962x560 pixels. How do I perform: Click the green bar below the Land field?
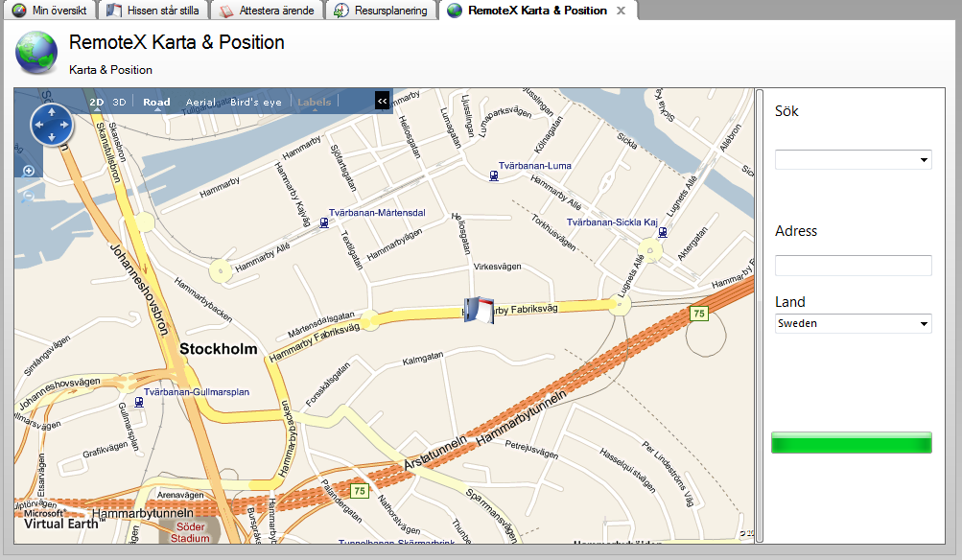(x=852, y=443)
